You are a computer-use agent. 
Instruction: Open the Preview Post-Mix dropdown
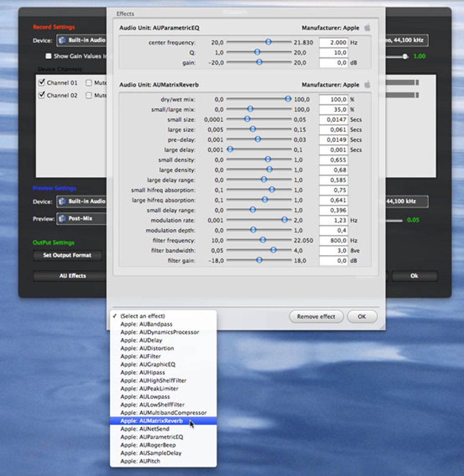click(81, 218)
